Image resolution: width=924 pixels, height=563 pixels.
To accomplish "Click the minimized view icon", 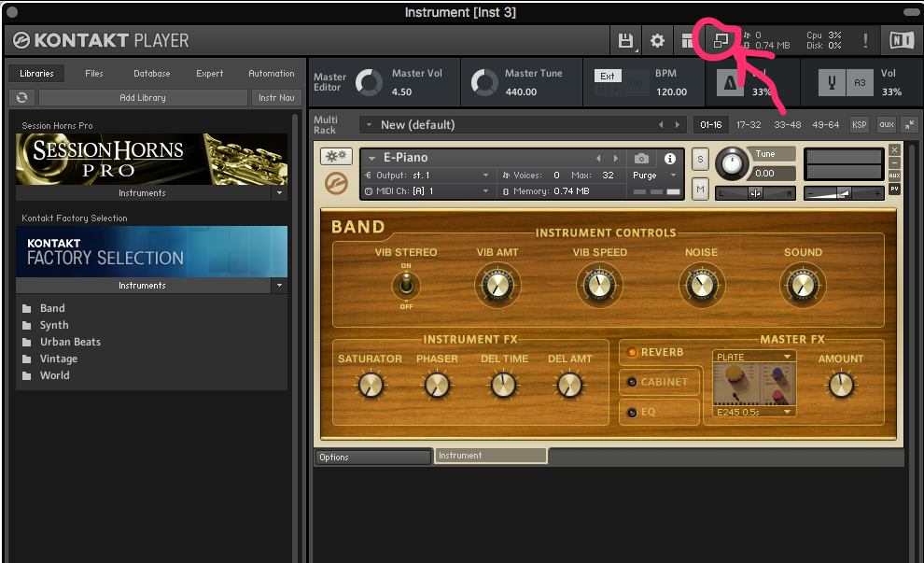I will (721, 41).
